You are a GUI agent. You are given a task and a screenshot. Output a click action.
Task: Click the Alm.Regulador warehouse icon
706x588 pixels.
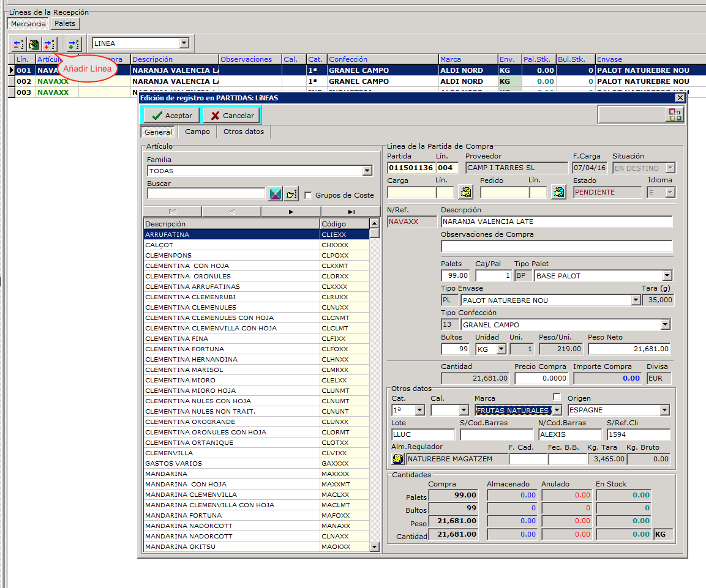[398, 459]
